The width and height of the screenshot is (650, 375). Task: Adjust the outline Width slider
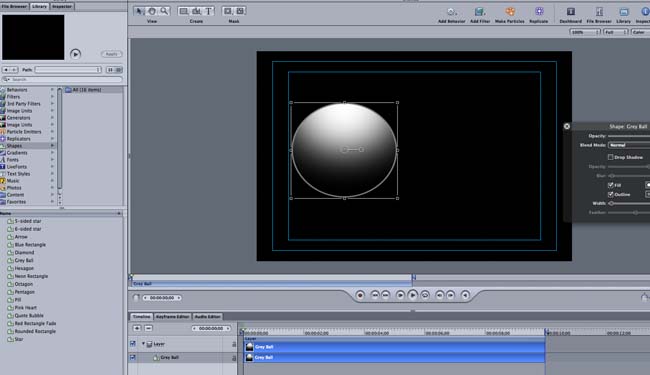[629, 203]
